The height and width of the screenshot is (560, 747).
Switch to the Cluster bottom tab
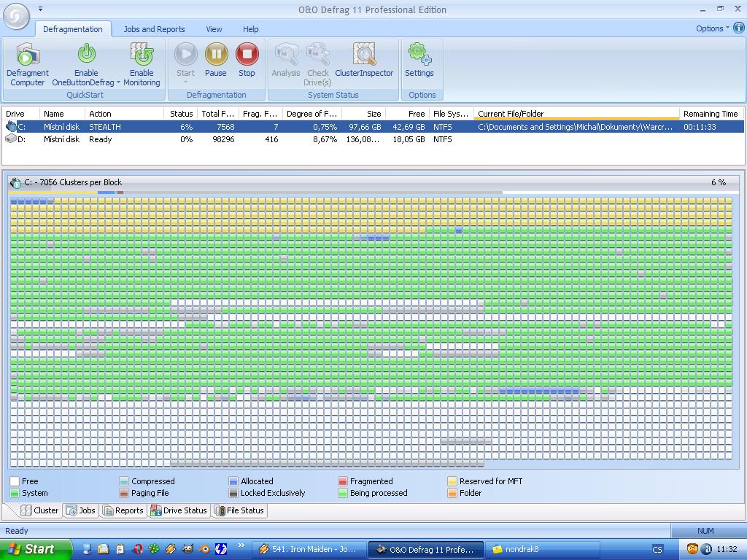point(40,510)
